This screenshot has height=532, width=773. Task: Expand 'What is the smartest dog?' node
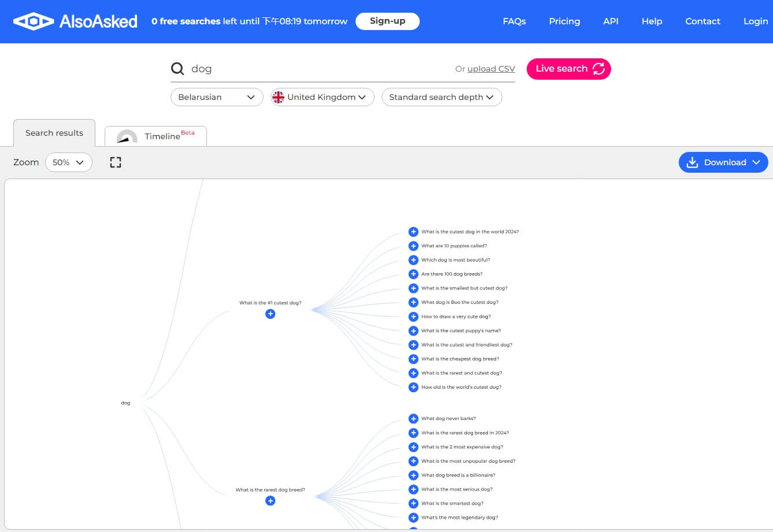pyautogui.click(x=413, y=504)
